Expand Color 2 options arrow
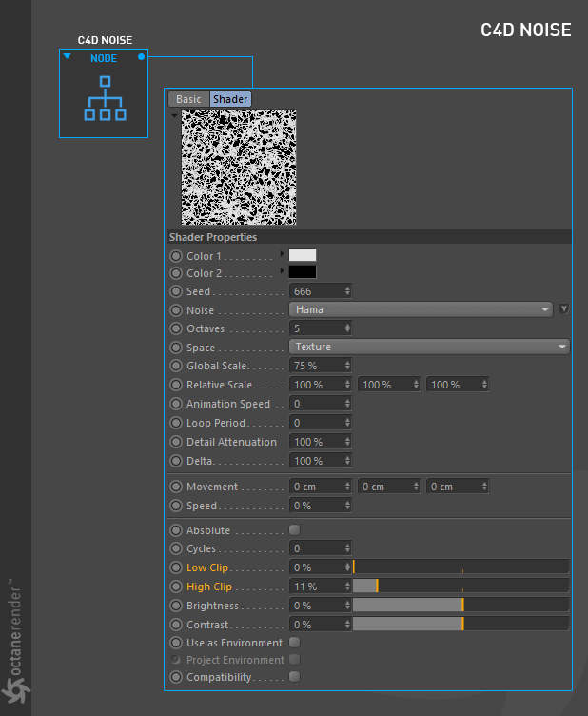This screenshot has width=588, height=716. coord(282,270)
